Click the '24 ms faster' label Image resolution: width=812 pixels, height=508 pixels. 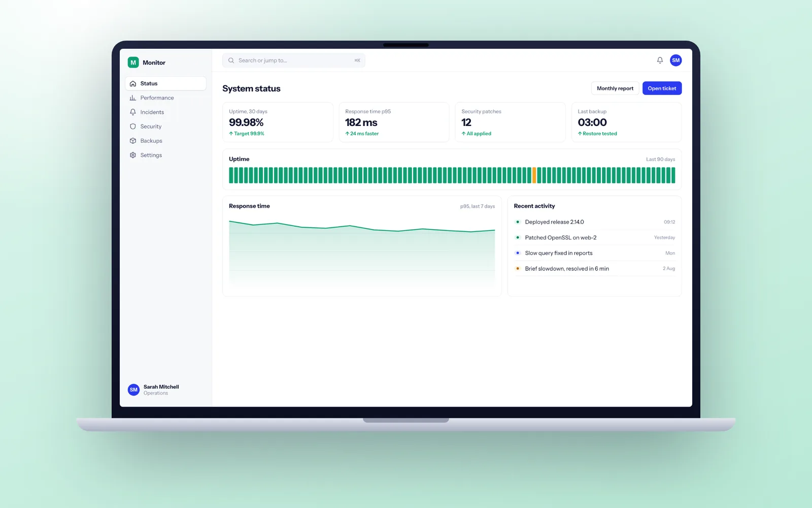coord(362,134)
